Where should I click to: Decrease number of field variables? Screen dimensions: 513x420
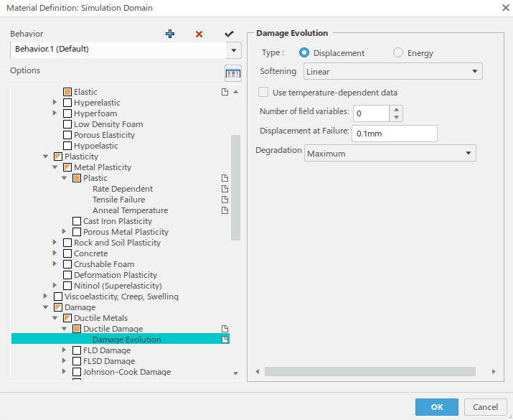click(396, 117)
